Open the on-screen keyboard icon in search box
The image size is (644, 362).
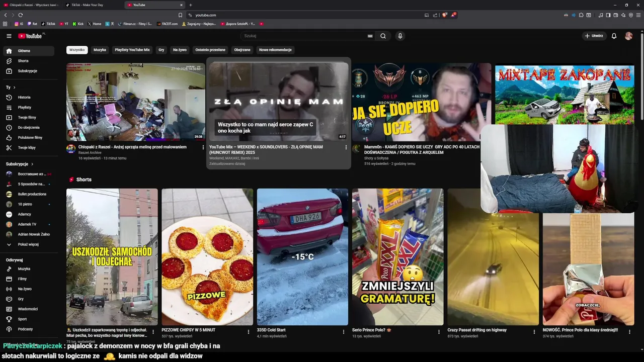tap(370, 36)
